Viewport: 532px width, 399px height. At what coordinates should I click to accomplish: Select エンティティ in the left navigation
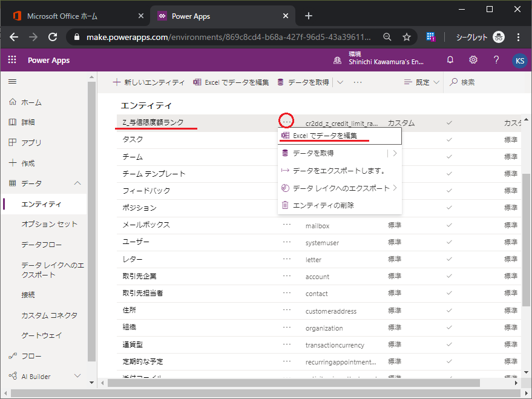pos(44,204)
